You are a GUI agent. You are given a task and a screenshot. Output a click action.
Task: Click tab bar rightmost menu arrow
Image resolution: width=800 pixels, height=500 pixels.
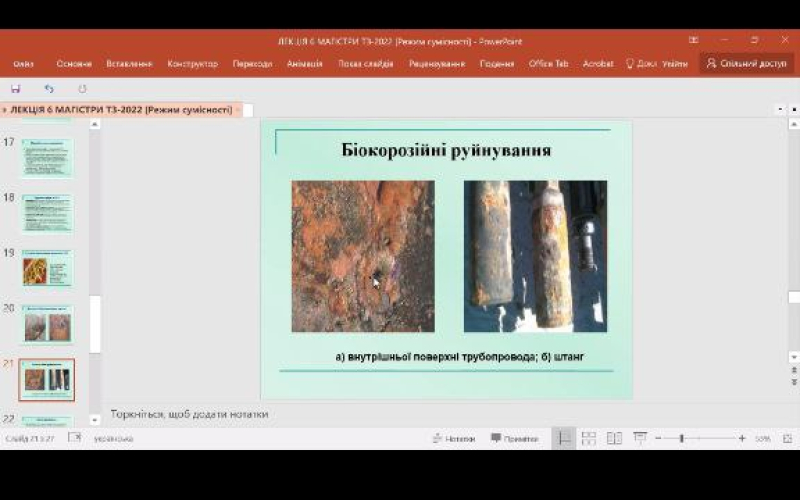(794, 110)
